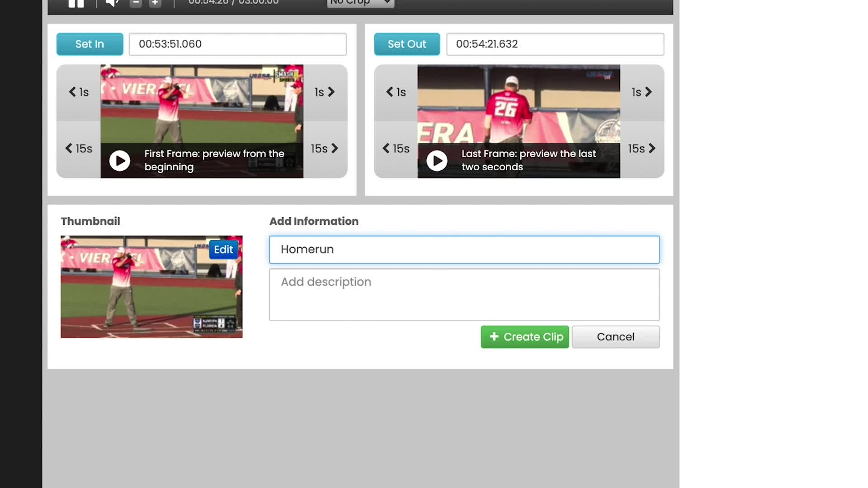868x488 pixels.
Task: Click the Add description text area
Action: pos(464,295)
